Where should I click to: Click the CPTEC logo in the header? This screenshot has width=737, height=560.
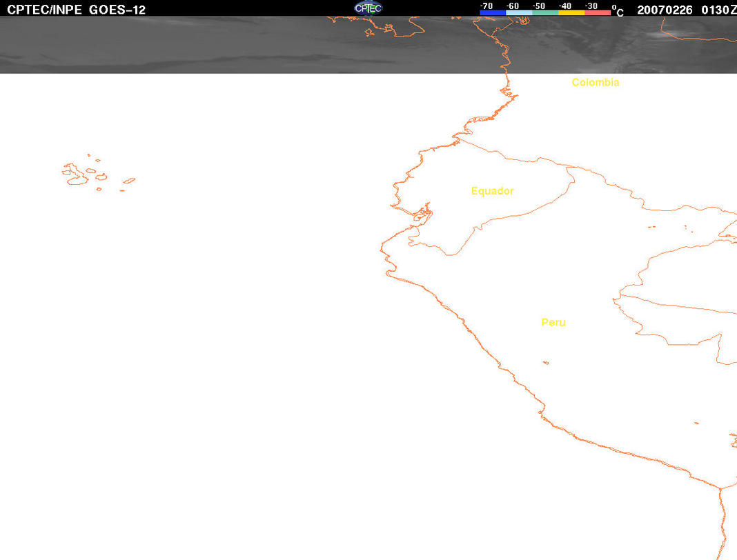pyautogui.click(x=368, y=8)
